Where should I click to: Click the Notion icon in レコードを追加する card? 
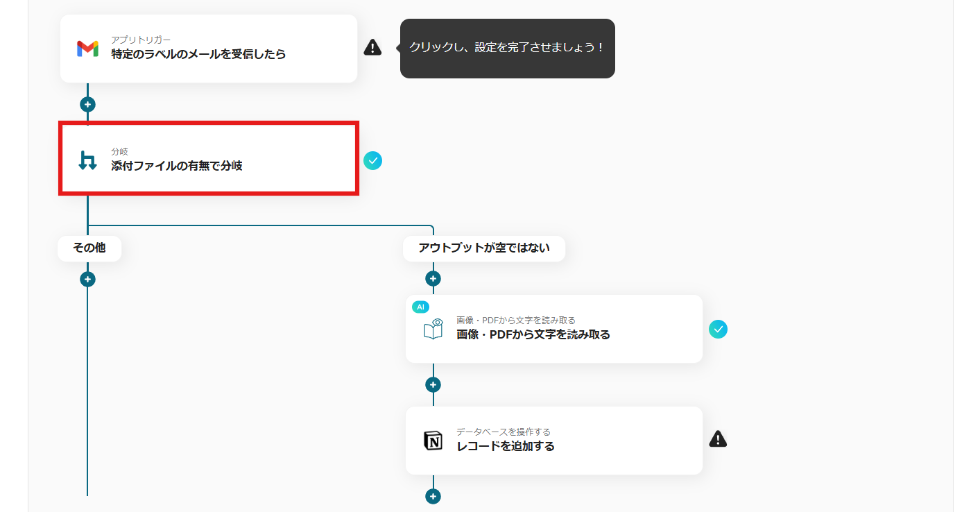tap(433, 441)
